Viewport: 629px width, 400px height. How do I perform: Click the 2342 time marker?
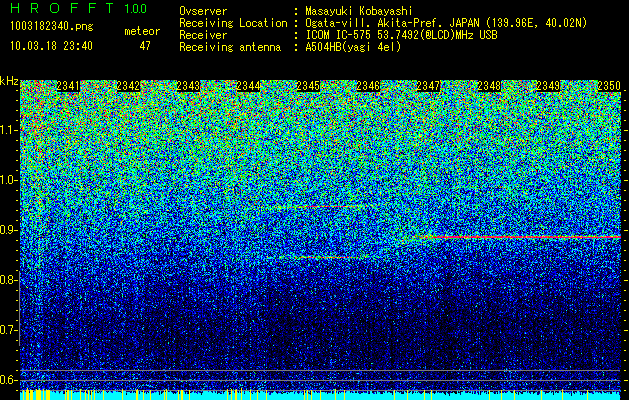click(128, 86)
